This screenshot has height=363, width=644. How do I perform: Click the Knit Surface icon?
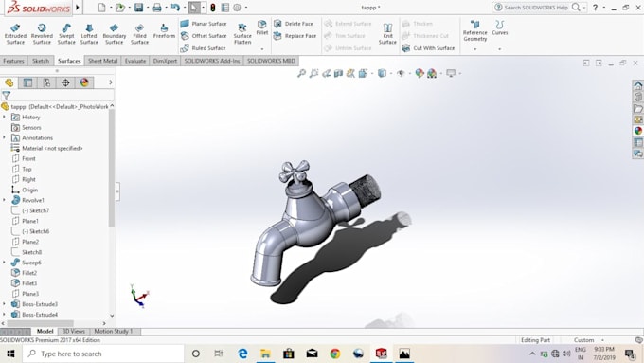coord(387,34)
